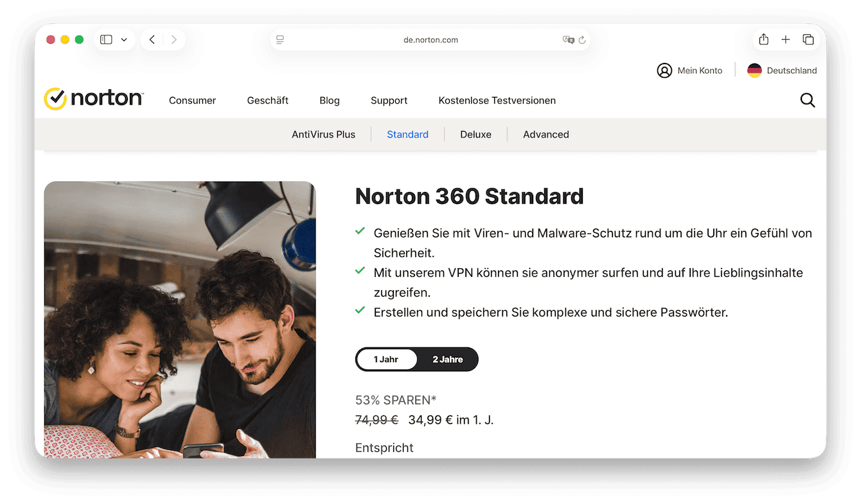The width and height of the screenshot is (861, 504).
Task: Toggle the Safari sidebar visibility
Action: coord(105,39)
